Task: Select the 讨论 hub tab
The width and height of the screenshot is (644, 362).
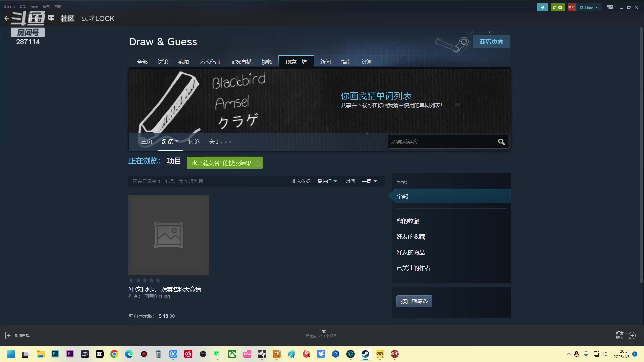Action: pos(163,62)
